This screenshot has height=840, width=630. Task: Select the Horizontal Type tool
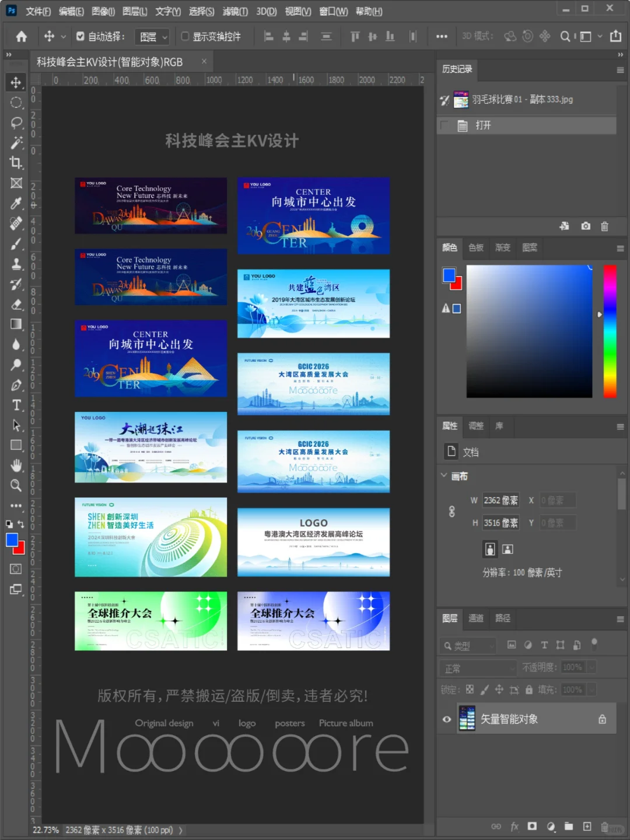click(16, 405)
